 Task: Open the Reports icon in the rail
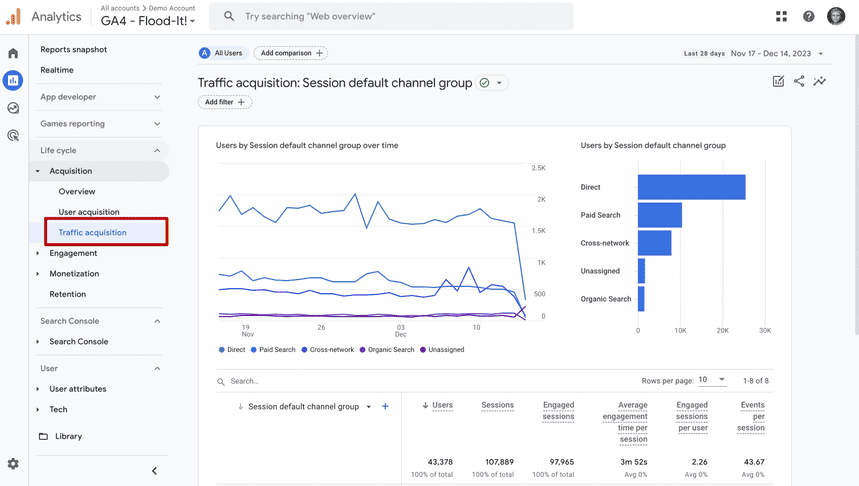click(x=13, y=81)
